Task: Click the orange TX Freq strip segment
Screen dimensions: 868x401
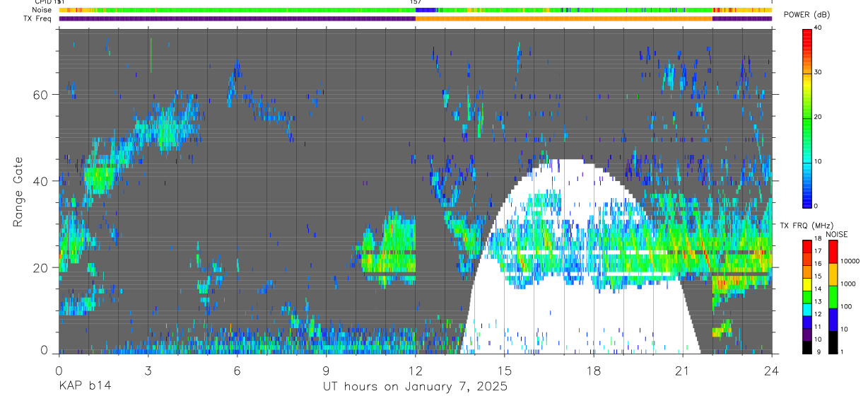Action: click(564, 18)
